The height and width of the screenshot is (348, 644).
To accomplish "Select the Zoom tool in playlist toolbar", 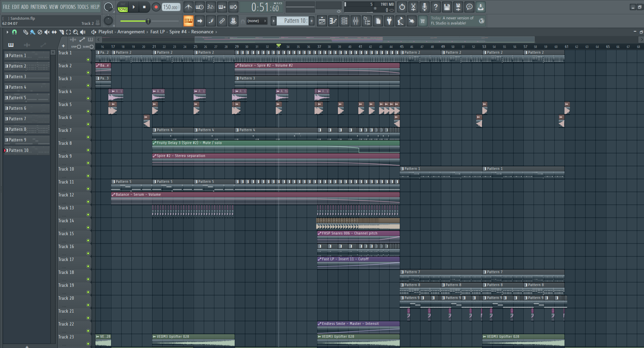I will pyautogui.click(x=76, y=32).
